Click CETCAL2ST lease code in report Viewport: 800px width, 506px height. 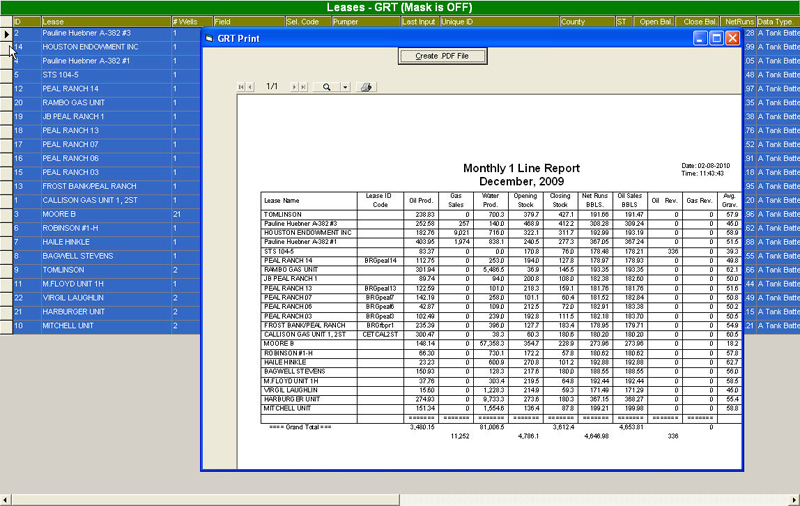point(380,335)
